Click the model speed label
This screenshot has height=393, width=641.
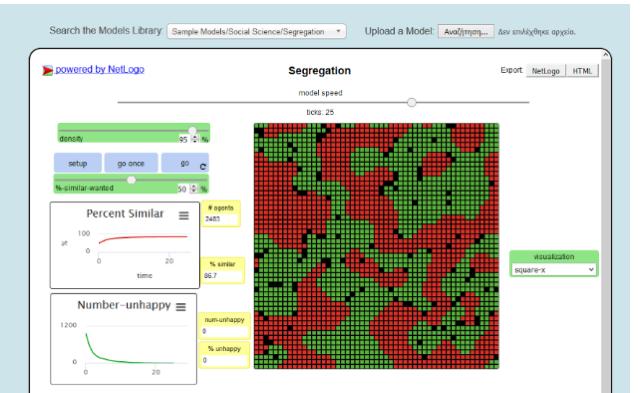coord(320,93)
